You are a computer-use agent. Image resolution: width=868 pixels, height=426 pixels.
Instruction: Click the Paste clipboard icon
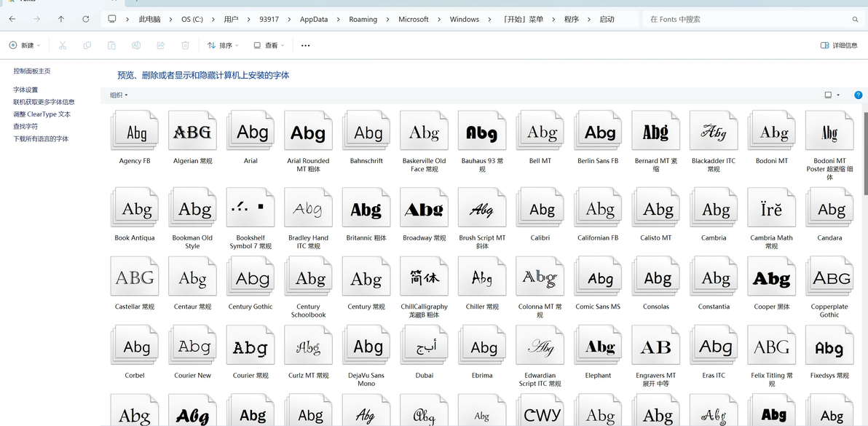point(112,45)
